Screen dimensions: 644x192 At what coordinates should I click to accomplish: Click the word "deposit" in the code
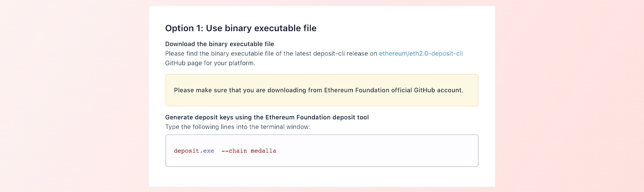[x=186, y=151]
